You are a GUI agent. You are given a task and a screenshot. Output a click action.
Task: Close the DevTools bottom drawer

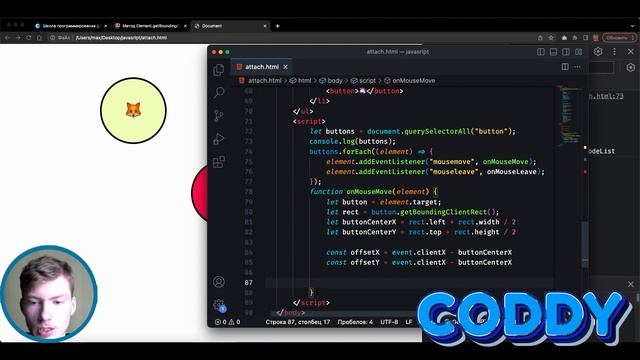631,284
